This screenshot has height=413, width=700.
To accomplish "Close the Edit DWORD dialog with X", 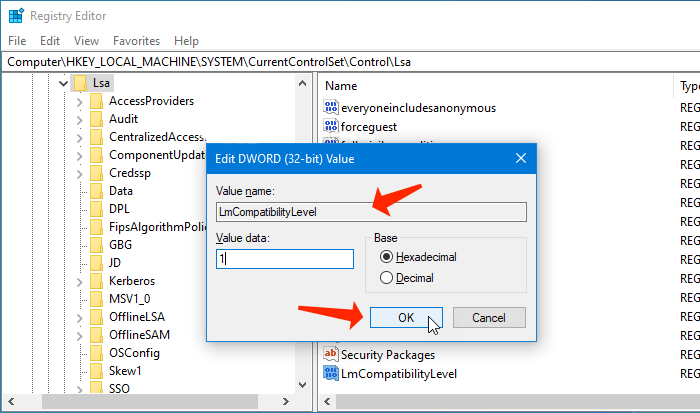I will (520, 158).
